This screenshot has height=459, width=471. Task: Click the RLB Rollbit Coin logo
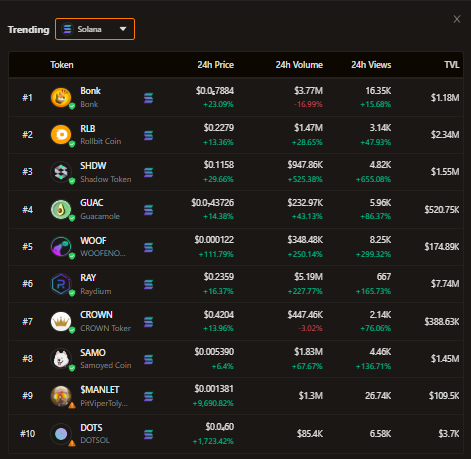[x=61, y=135]
